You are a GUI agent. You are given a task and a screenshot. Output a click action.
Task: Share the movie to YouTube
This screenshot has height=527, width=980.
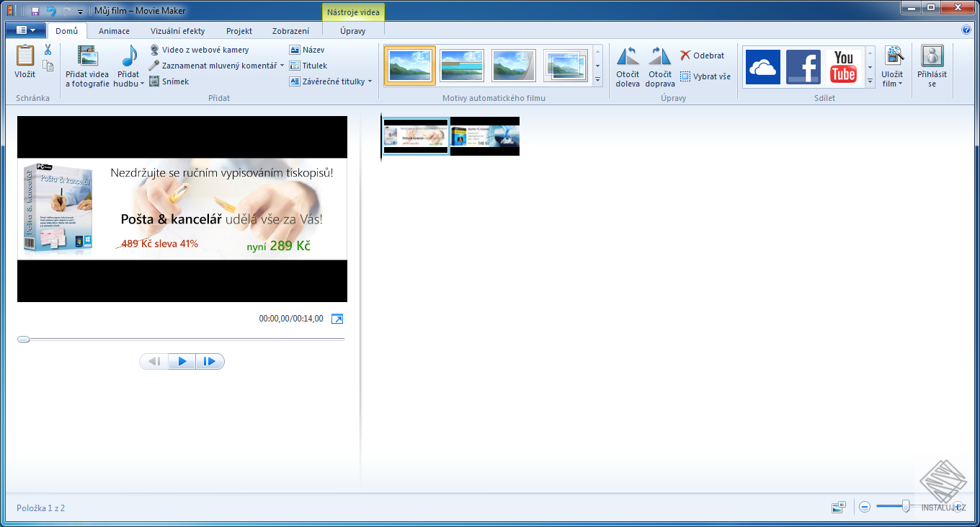[843, 66]
